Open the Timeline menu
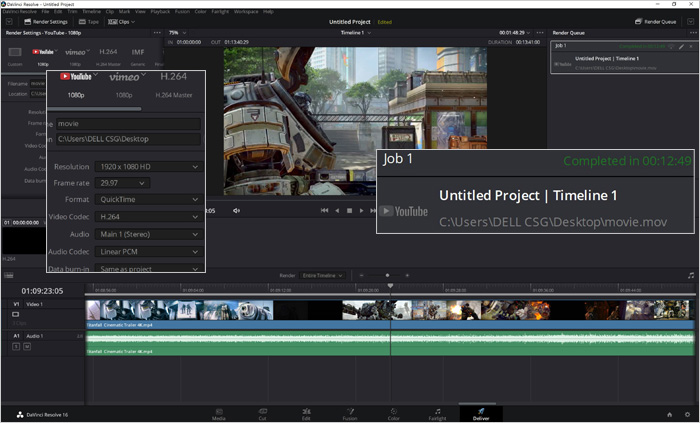Viewport: 700px width, 423px height. pos(91,12)
